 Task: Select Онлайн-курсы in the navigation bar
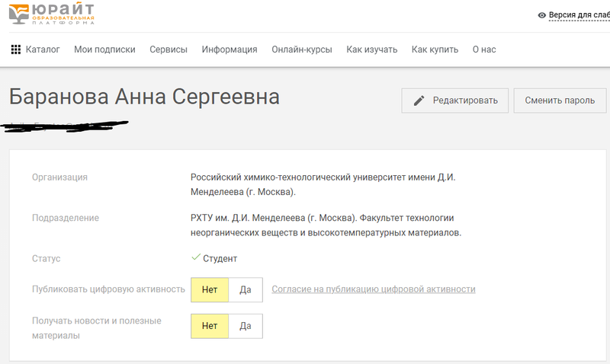[302, 49]
